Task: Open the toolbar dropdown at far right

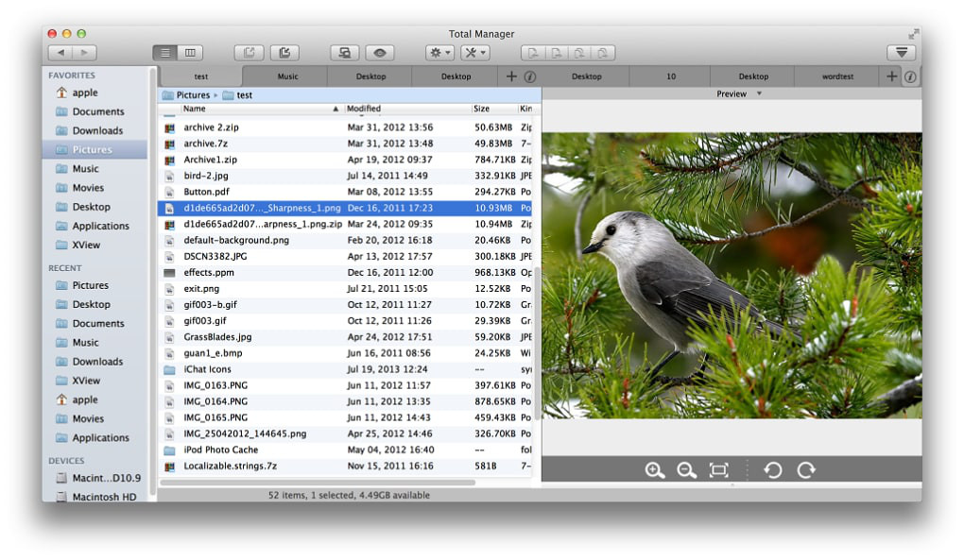Action: [x=902, y=53]
